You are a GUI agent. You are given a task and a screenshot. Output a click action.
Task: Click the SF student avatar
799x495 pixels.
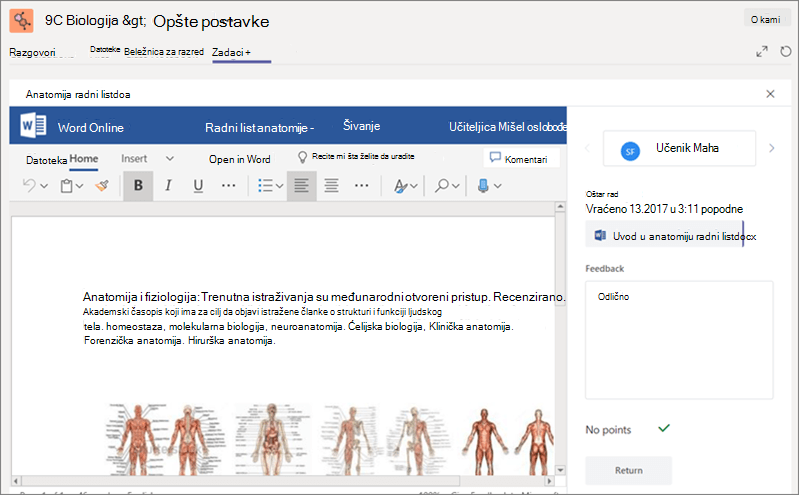(x=630, y=151)
